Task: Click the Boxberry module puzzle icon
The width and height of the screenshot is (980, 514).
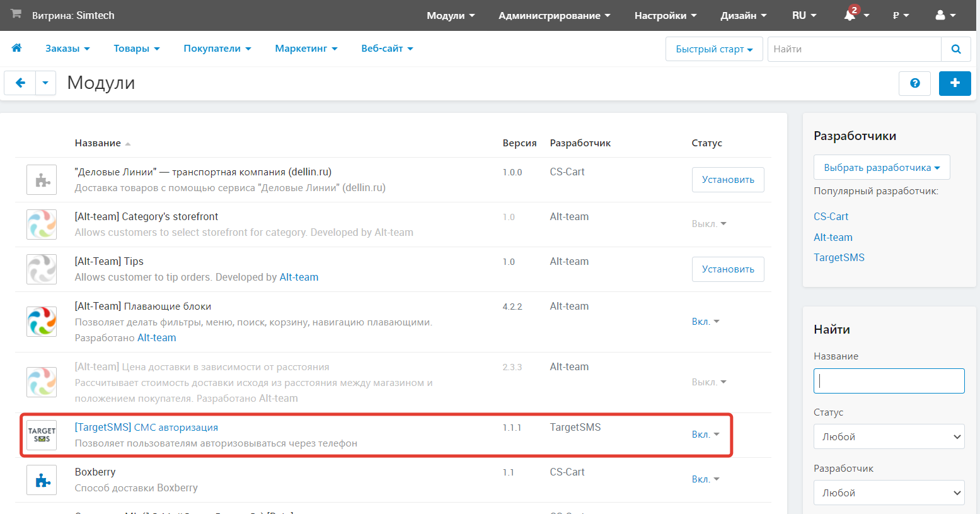Action: coord(42,480)
